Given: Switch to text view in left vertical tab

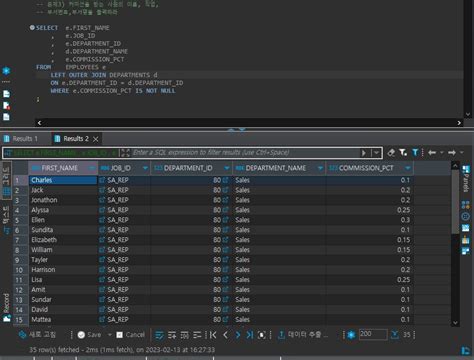Looking at the screenshot, I should (6, 220).
